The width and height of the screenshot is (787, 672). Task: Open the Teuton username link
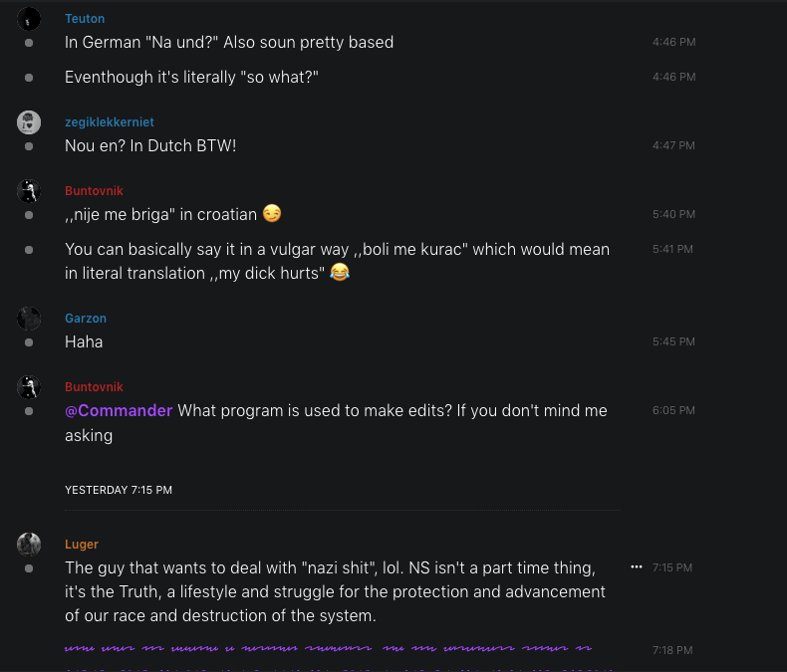[x=85, y=19]
